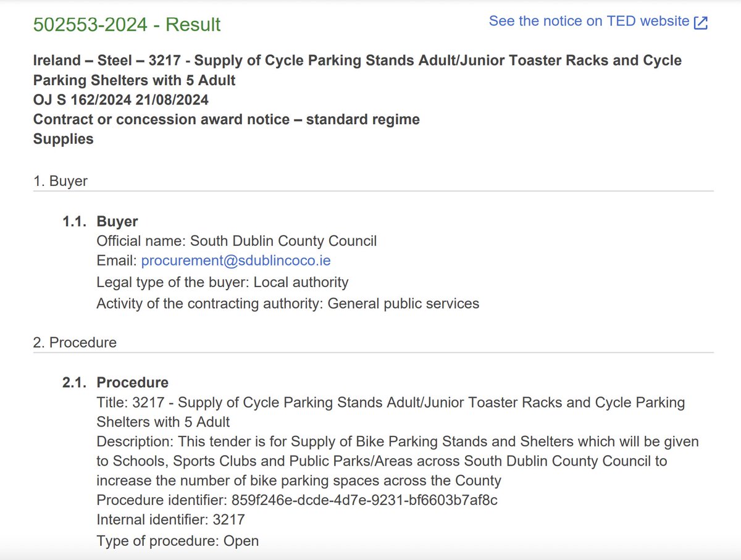
Task: Click the 'Title: 3217 - Supply of Cycle Parking' line
Action: [389, 403]
